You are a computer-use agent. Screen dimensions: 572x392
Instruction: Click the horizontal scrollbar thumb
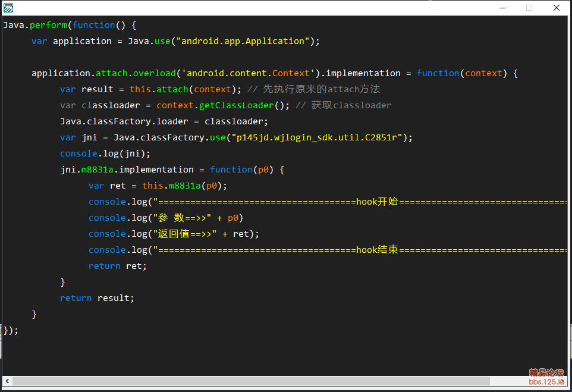(x=250, y=381)
